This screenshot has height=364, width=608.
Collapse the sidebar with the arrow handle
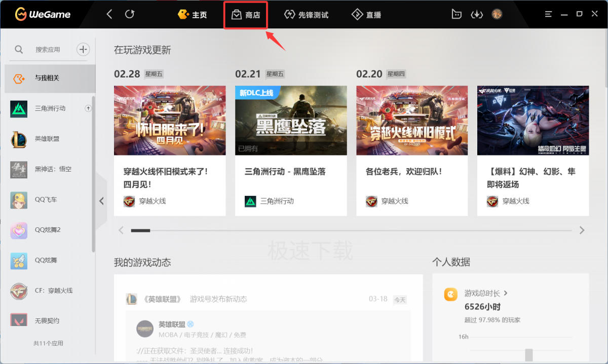pos(101,201)
